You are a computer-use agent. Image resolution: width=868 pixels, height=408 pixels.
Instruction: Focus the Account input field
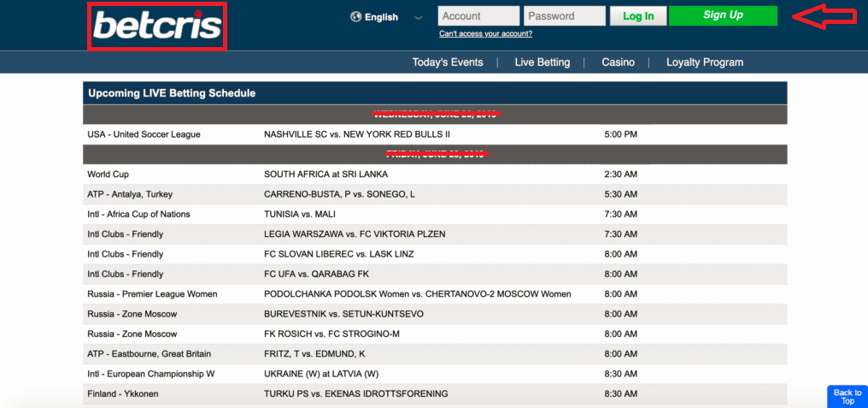pyautogui.click(x=478, y=16)
